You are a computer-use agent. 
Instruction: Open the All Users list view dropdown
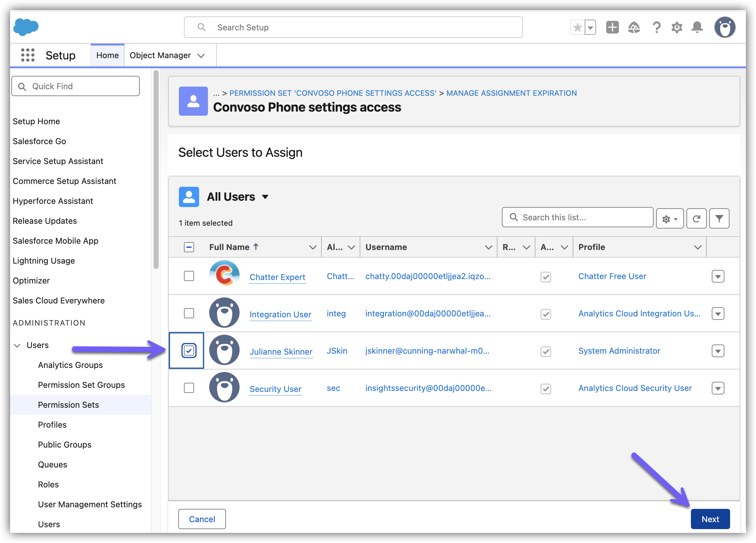point(265,197)
